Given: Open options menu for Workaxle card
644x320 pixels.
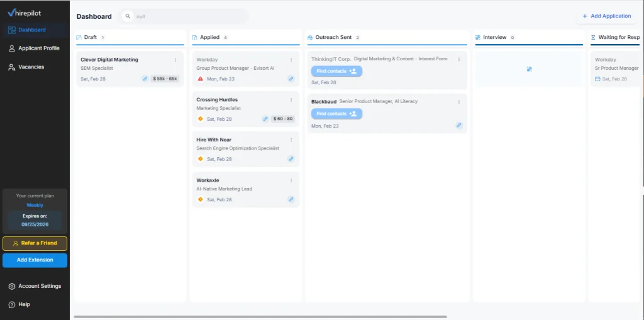Looking at the screenshot, I should click(291, 180).
